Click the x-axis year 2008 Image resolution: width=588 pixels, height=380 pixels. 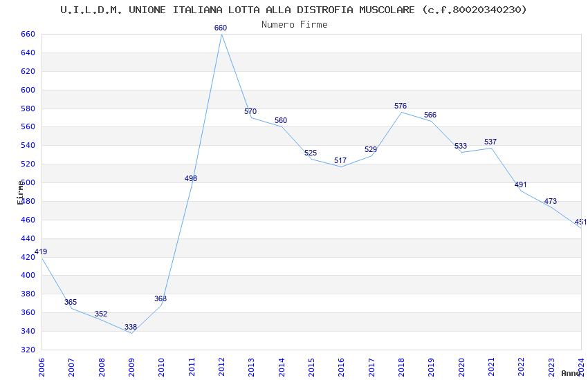(102, 368)
